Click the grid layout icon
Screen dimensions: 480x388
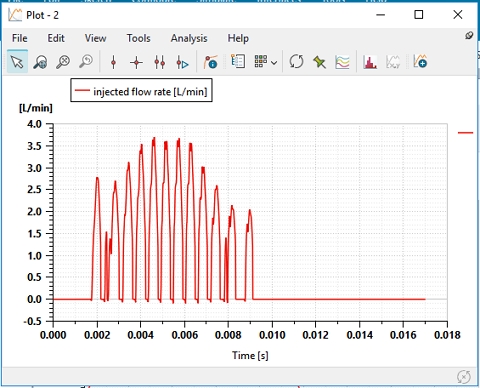click(x=261, y=61)
